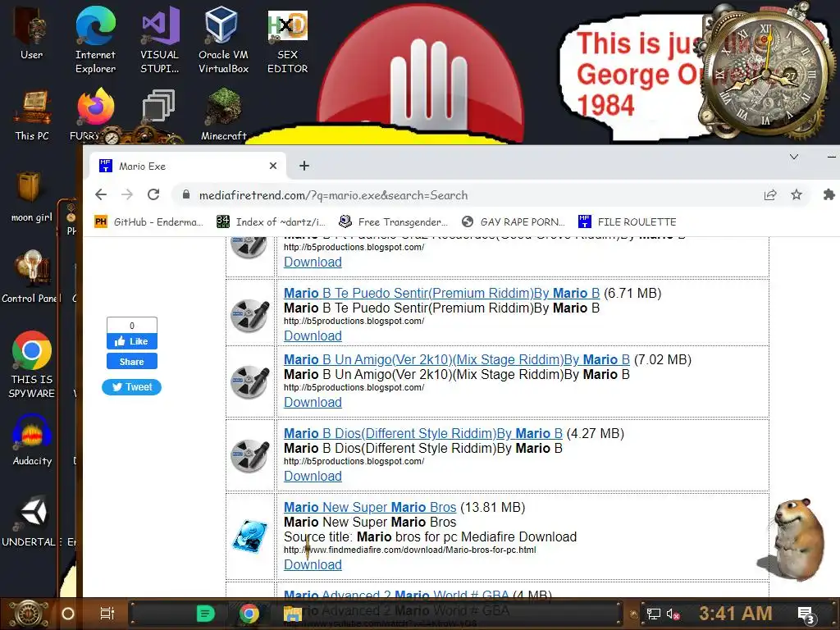Open GitHub - Enderma... bookmark
Viewport: 840px width, 630px height.
point(149,221)
